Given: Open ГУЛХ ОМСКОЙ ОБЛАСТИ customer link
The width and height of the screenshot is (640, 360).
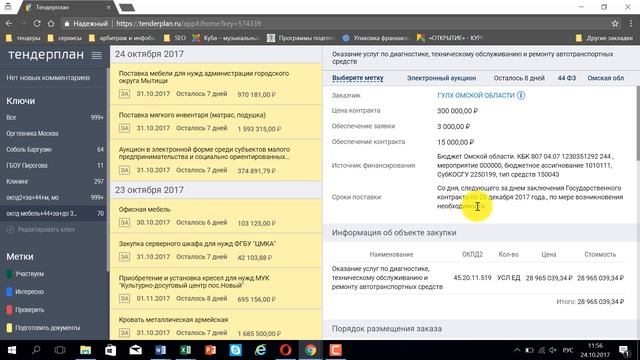Looking at the screenshot, I should [x=476, y=95].
